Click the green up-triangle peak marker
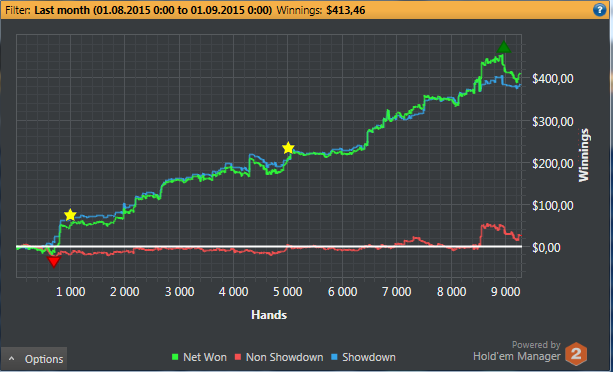The width and height of the screenshot is (613, 372). click(504, 47)
